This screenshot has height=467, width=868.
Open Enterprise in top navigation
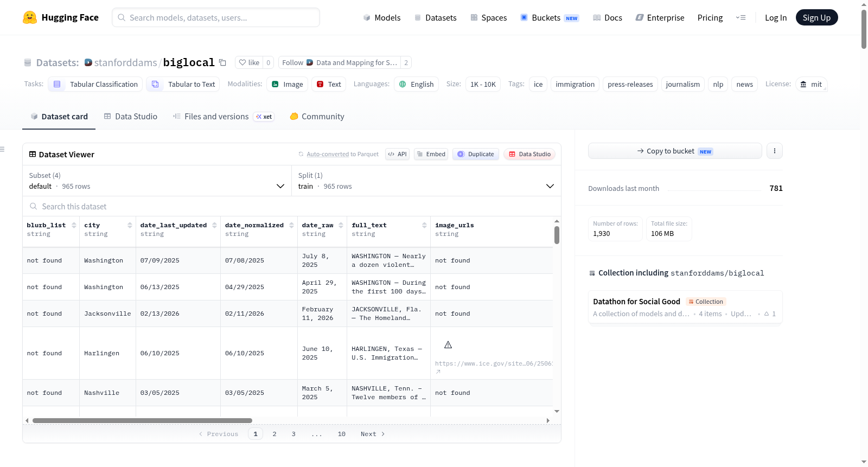point(660,17)
